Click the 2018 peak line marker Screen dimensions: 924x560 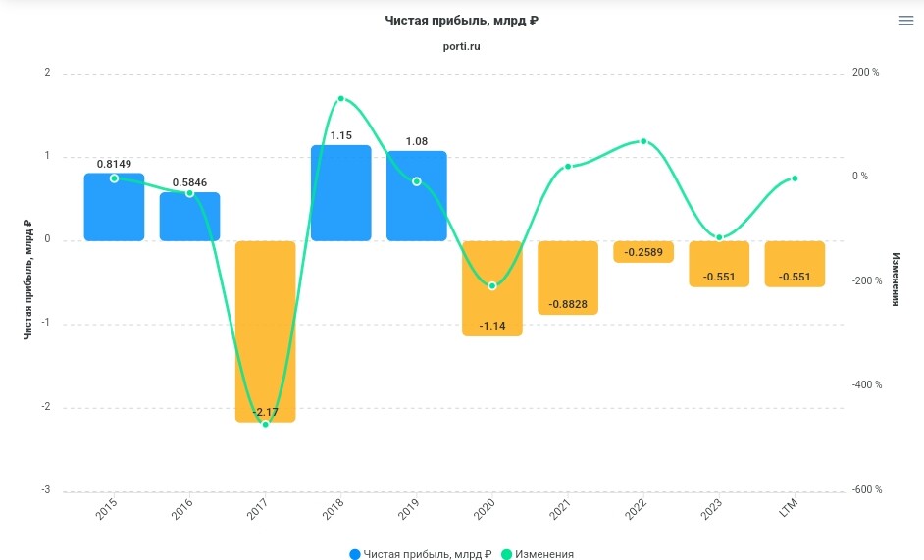[341, 98]
